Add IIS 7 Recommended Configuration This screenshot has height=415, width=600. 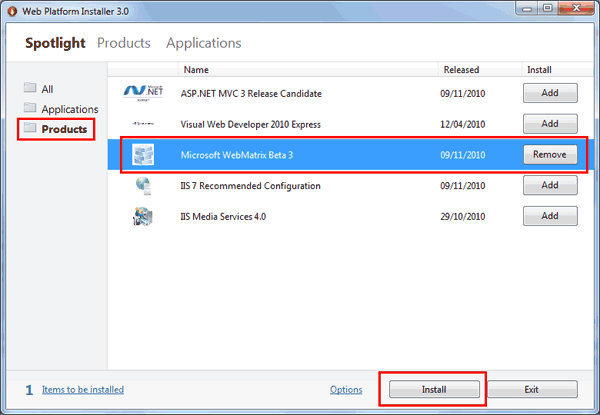click(550, 185)
